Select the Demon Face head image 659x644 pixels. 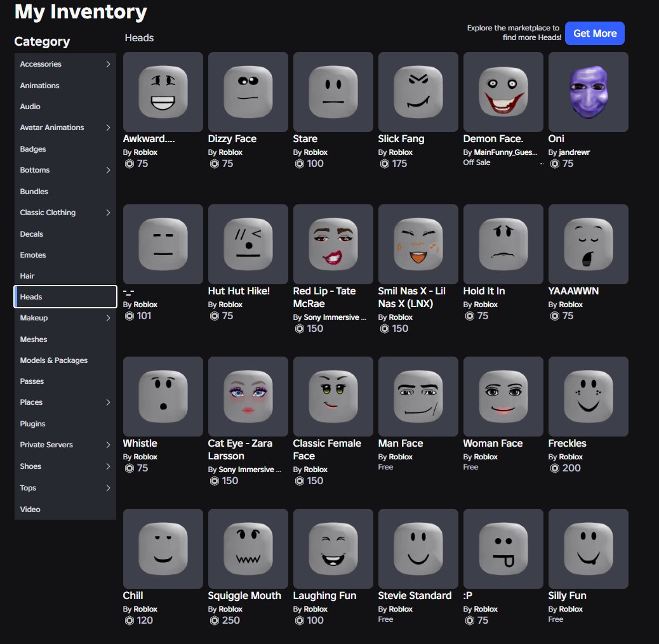point(503,91)
